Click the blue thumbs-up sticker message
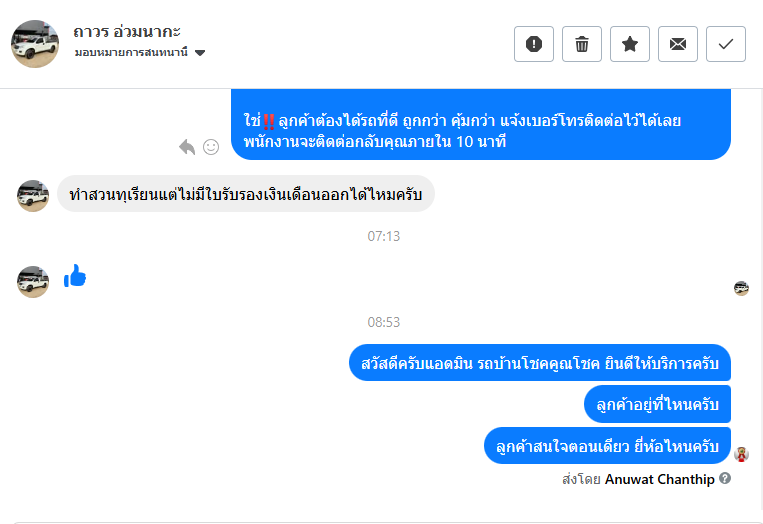This screenshot has height=524, width=763. point(75,277)
